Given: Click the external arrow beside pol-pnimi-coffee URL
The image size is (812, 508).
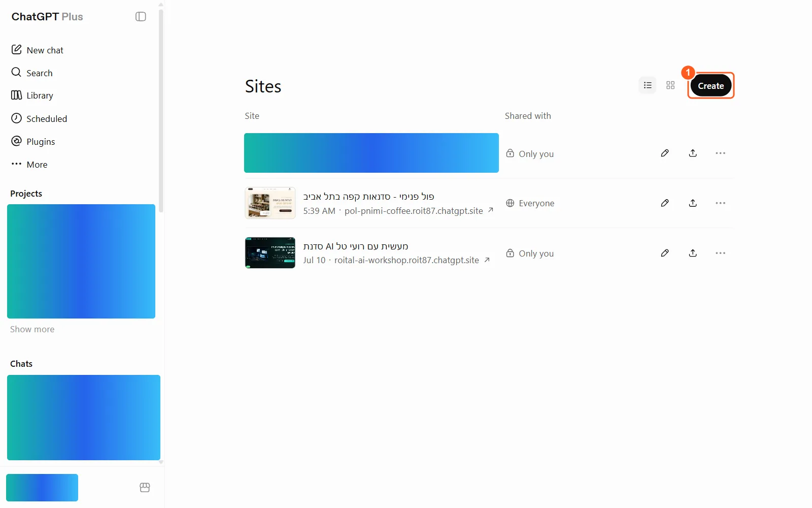Looking at the screenshot, I should coord(491,210).
